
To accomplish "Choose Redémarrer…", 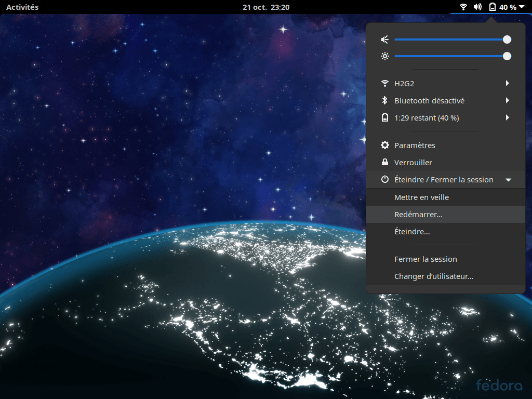I will [446, 215].
